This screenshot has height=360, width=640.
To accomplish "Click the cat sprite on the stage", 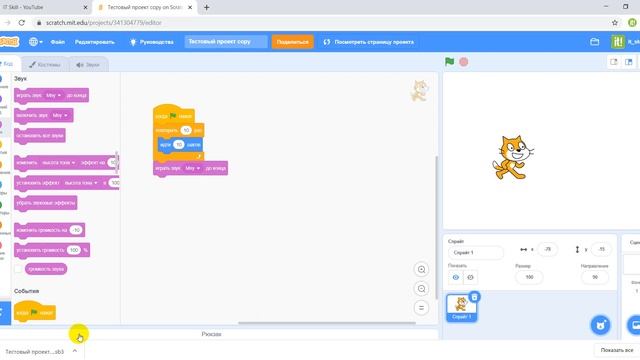I will [512, 158].
